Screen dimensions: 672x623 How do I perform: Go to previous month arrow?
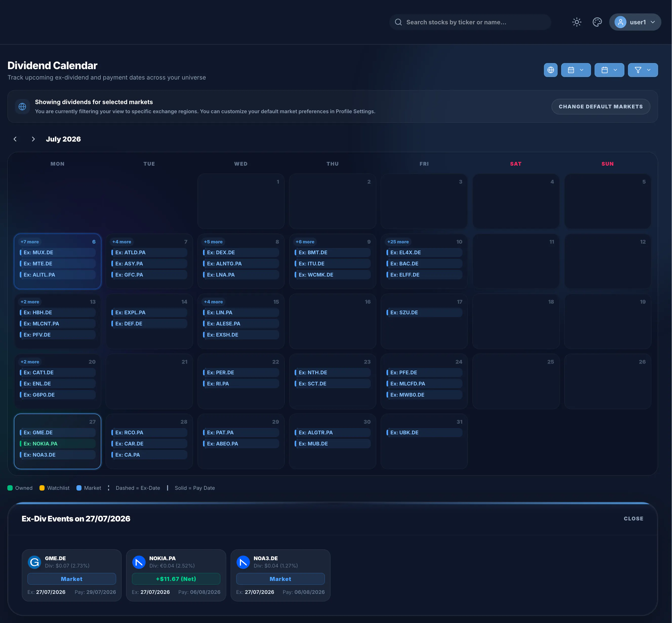[15, 139]
